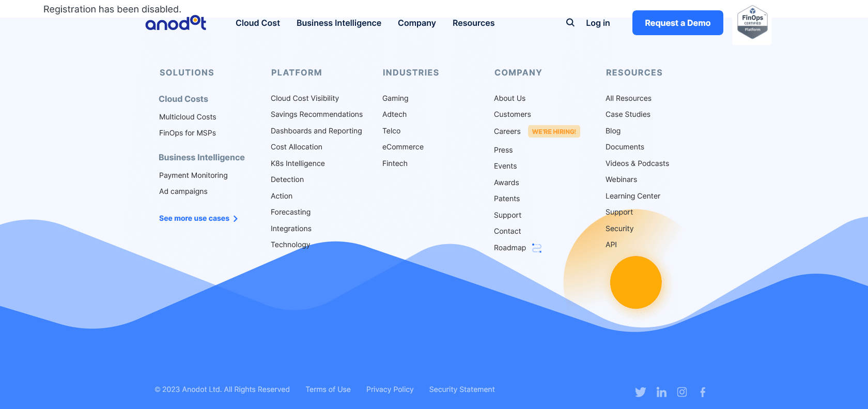Screen dimensions: 868x409
Task: Open Support under Company column
Action: pos(507,215)
